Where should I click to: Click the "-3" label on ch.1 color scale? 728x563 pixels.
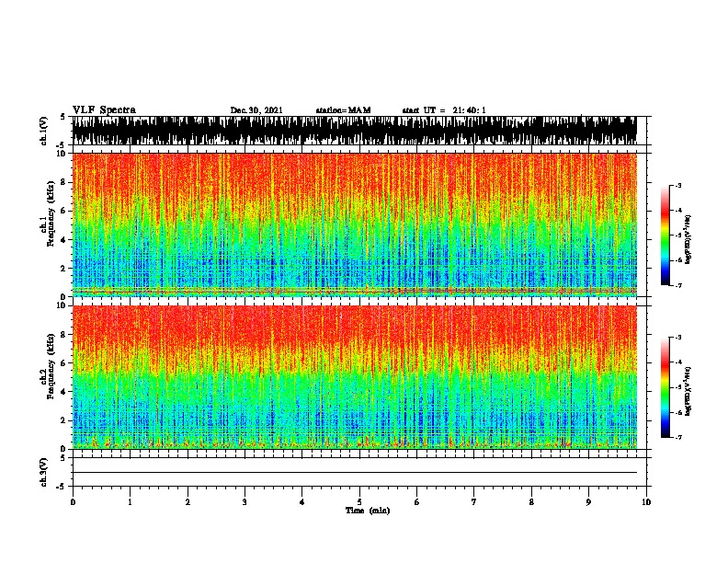tap(678, 185)
